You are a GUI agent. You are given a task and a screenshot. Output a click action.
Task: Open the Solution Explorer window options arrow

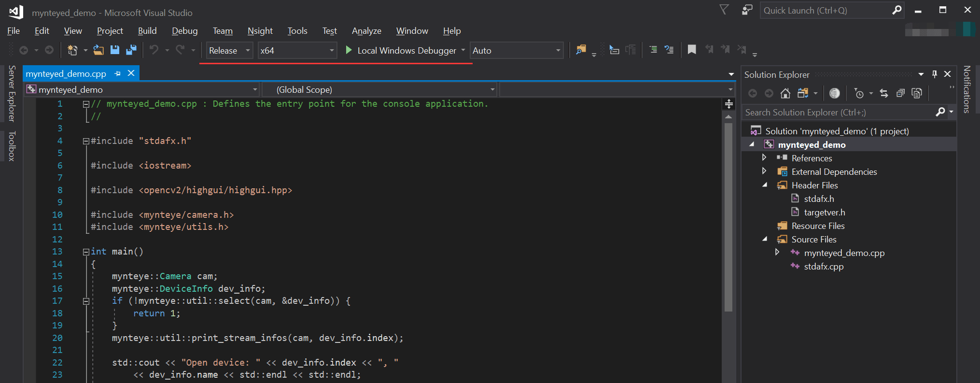[921, 74]
